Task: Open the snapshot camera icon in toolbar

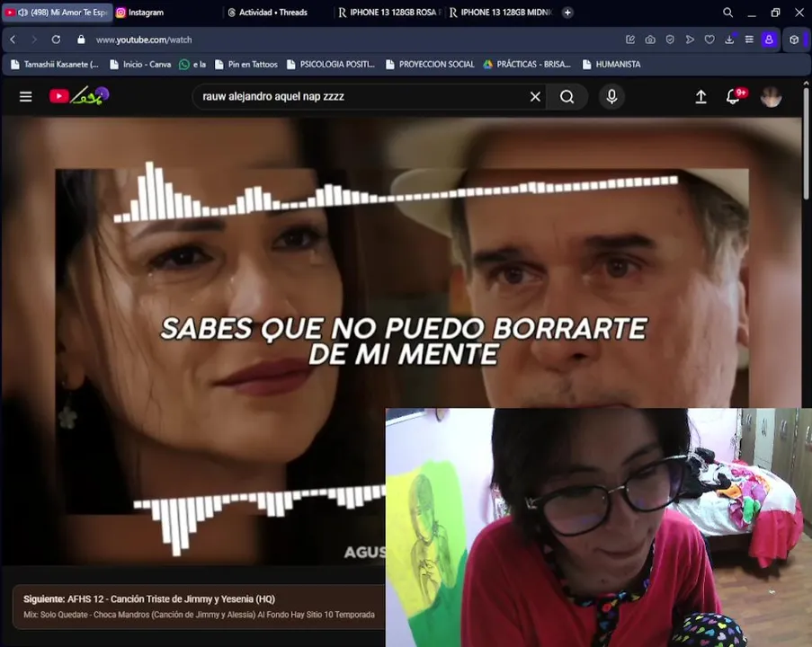Action: (x=650, y=40)
